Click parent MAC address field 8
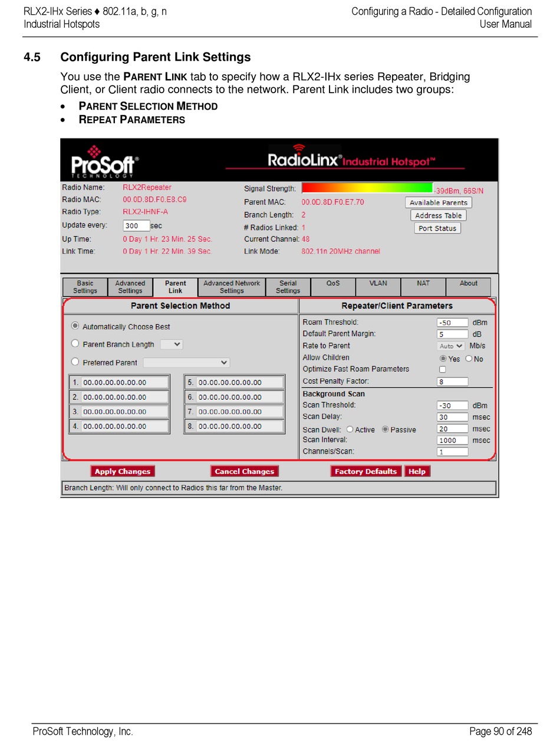 pos(240,426)
